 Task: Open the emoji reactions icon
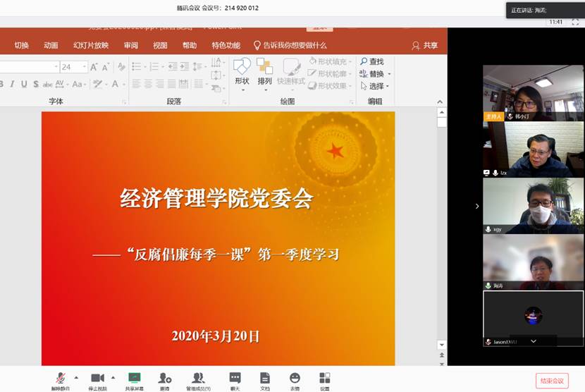pos(295,379)
